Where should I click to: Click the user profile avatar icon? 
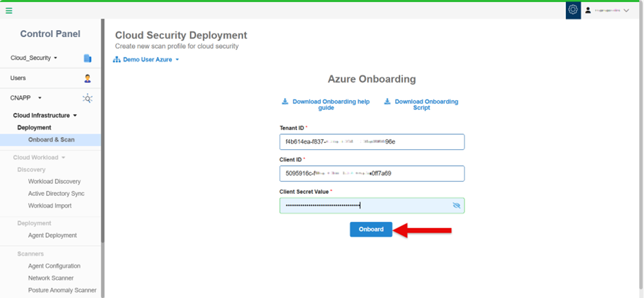point(588,10)
